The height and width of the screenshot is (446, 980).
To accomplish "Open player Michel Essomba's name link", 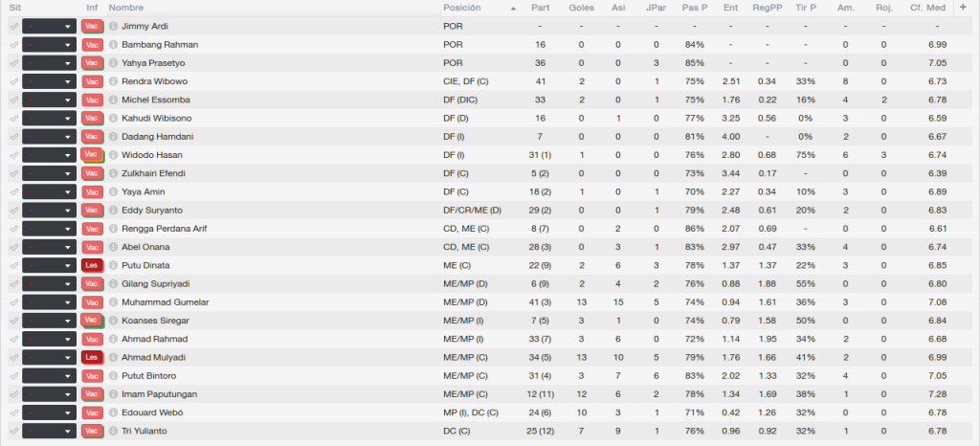I will pos(156,100).
